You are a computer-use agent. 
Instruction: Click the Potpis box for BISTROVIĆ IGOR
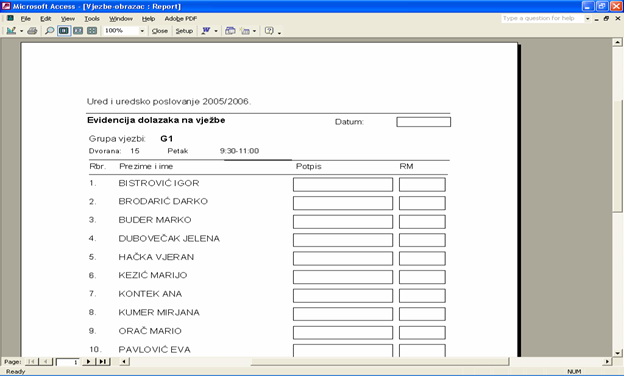pyautogui.click(x=343, y=185)
